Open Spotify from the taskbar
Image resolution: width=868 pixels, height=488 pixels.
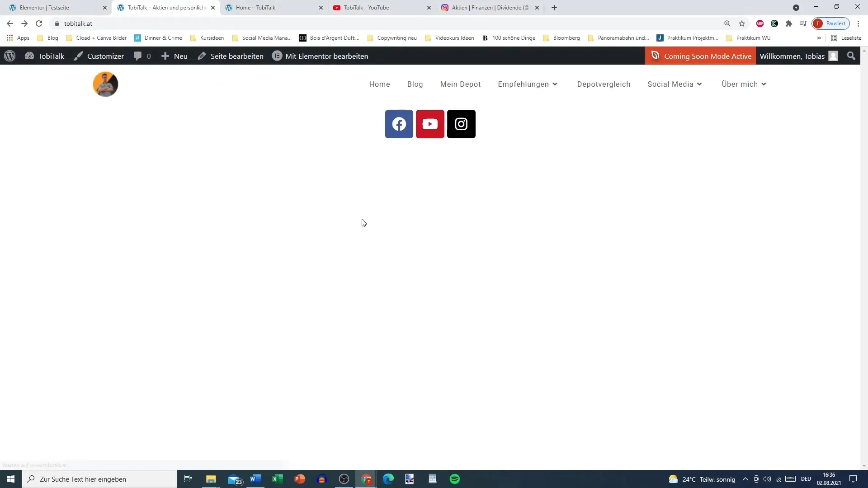[x=455, y=479]
